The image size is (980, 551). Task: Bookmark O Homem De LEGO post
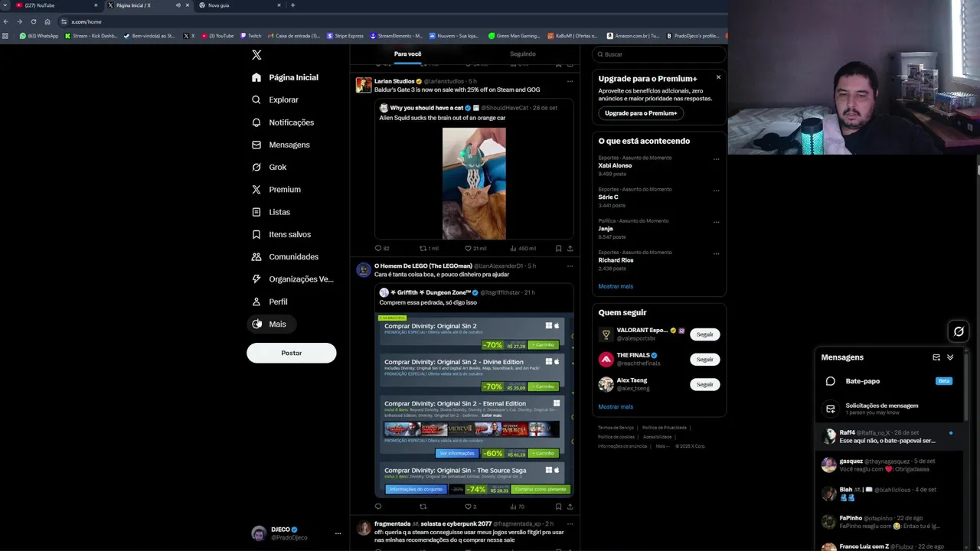558,506
